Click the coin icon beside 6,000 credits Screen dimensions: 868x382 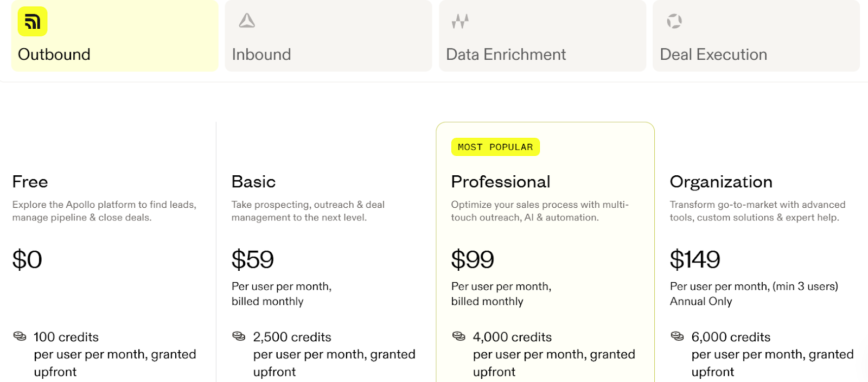[677, 336]
